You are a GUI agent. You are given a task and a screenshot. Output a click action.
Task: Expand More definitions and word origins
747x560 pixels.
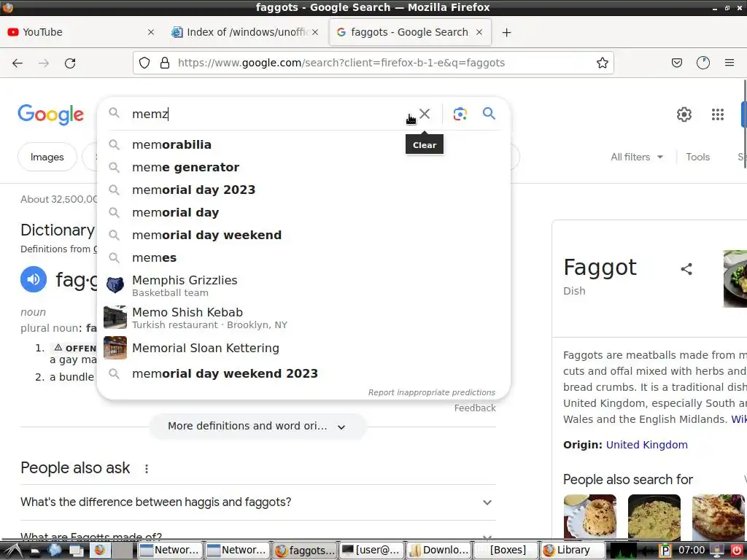258,426
